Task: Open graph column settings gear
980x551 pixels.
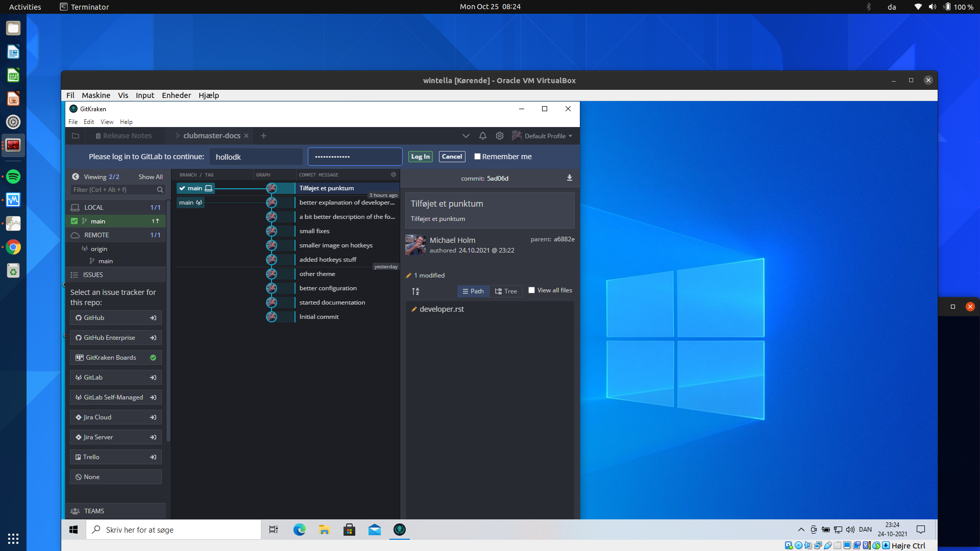Action: click(x=394, y=174)
